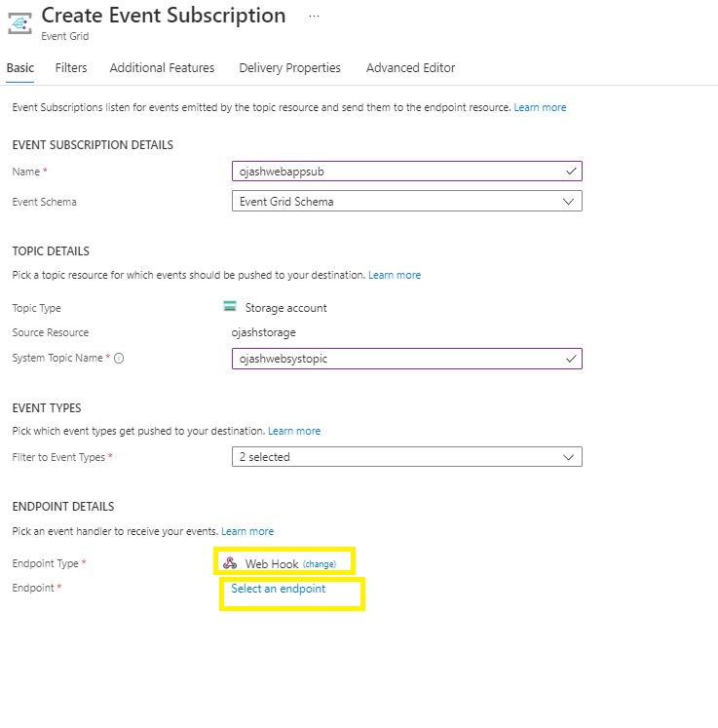Switch to the Filters tab
Viewport: 718px width, 728px height.
[x=71, y=68]
